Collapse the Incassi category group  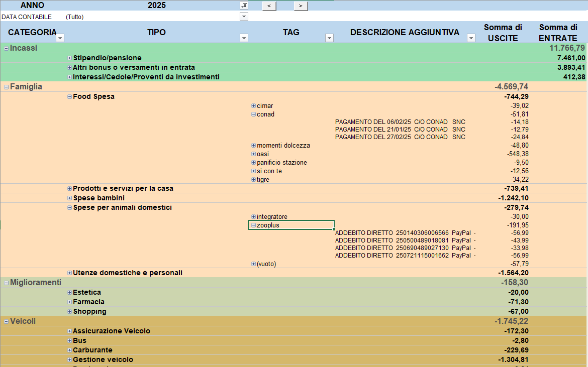pyautogui.click(x=6, y=48)
